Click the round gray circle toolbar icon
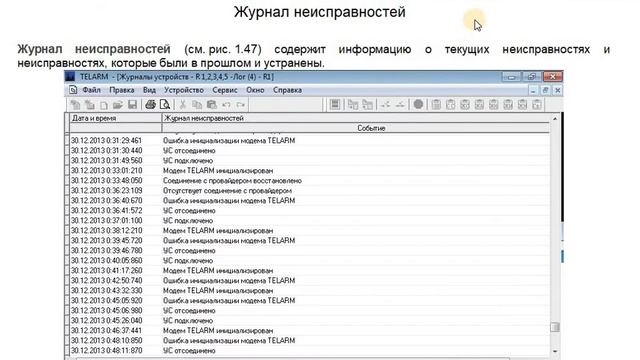 point(418,104)
